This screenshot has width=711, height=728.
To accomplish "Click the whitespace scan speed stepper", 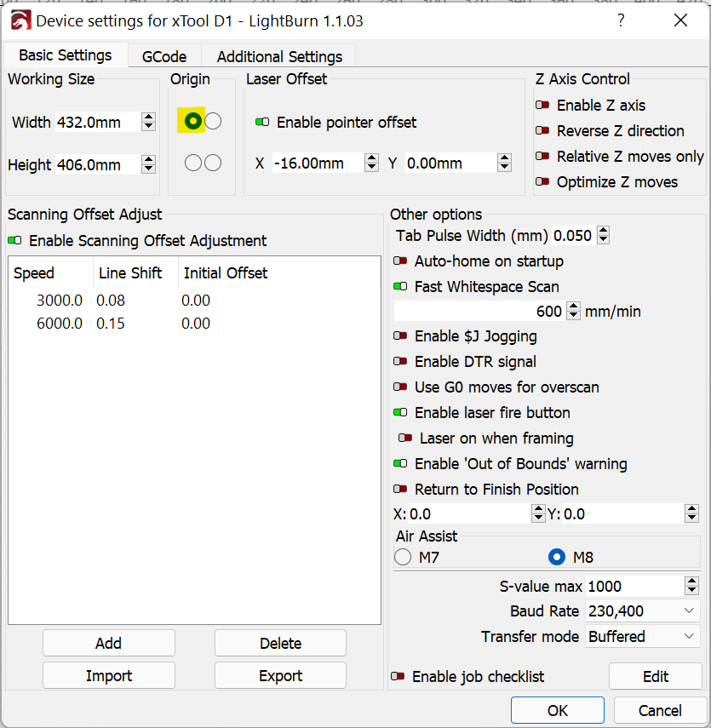I will (574, 311).
